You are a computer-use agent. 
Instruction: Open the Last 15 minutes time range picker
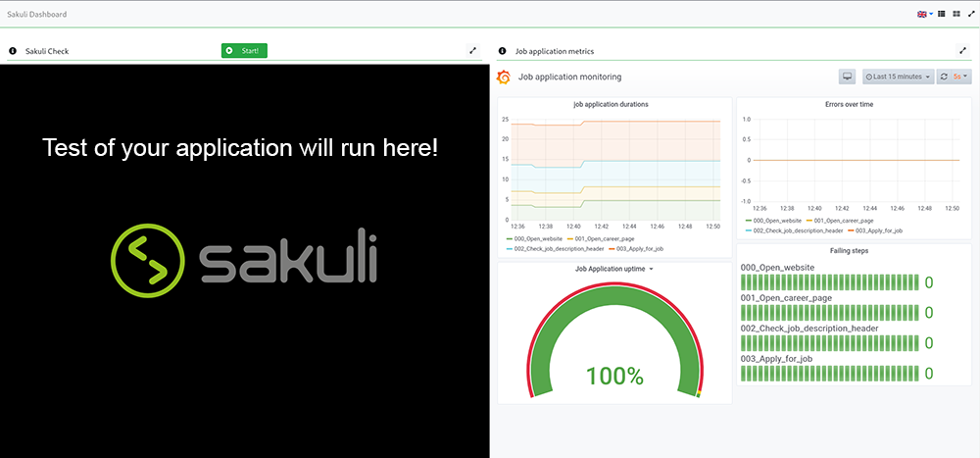coord(898,76)
